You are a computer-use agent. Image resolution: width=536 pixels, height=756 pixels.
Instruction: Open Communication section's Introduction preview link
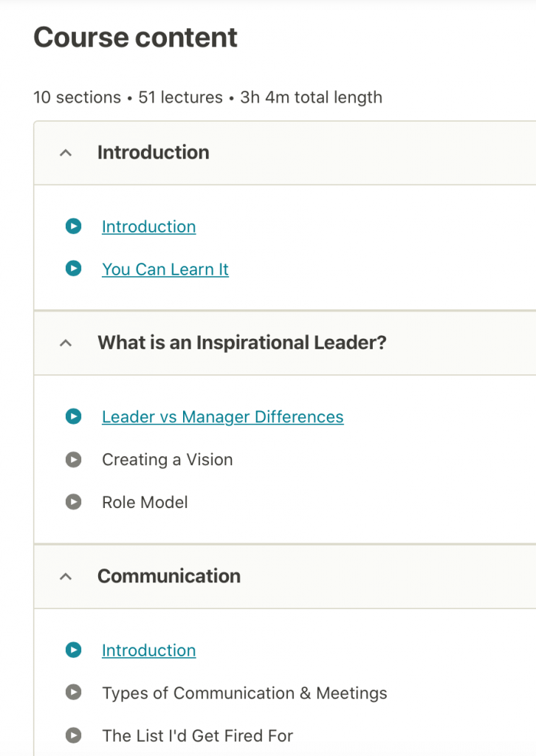click(148, 650)
